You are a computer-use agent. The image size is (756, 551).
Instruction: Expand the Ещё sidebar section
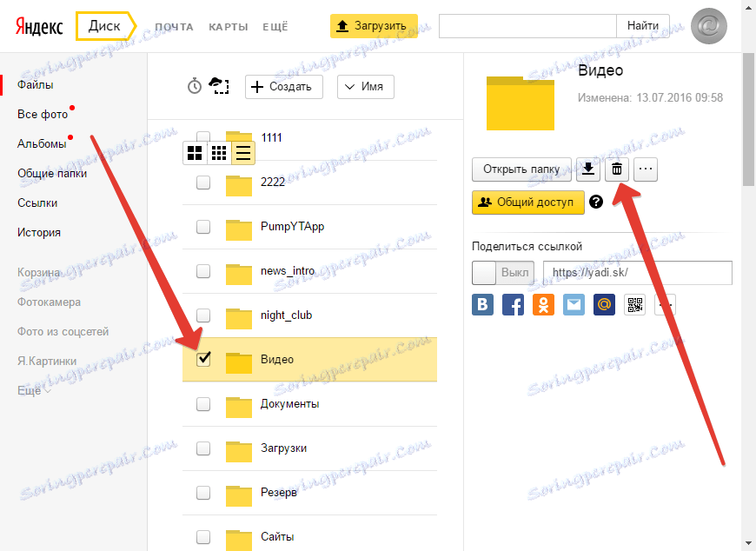(x=34, y=390)
